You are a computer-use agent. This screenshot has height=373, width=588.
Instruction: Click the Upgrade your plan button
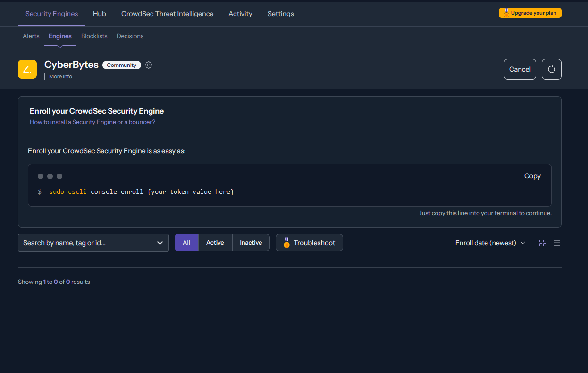(x=530, y=13)
